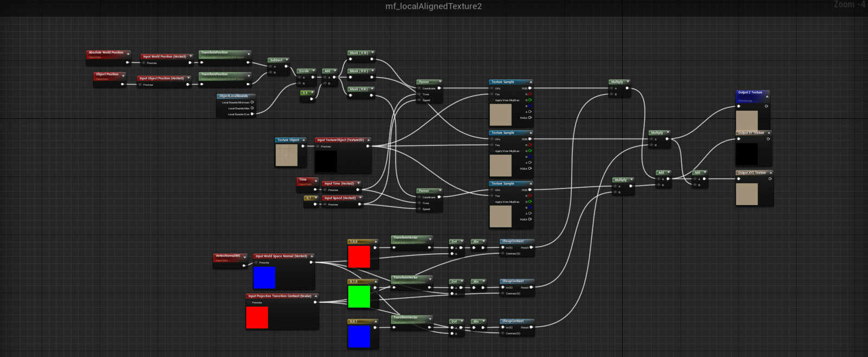The image size is (868, 357).
Task: Click the Input TextureObject black preview thumbnail
Action: coord(326,162)
